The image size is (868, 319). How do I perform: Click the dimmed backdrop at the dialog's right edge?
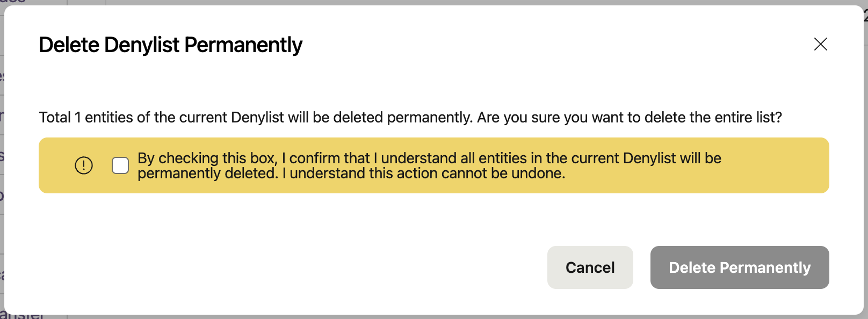(x=866, y=161)
